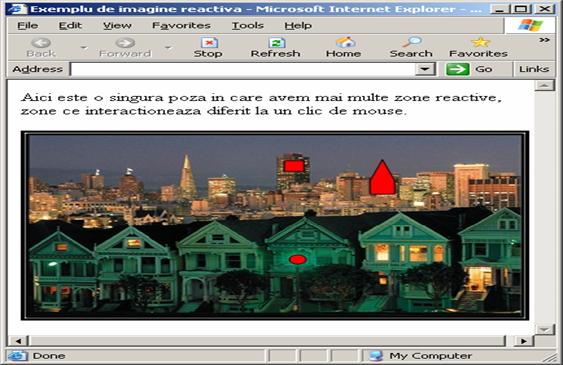
Task: Click the horizontal scrollbar right arrow
Action: click(x=524, y=341)
